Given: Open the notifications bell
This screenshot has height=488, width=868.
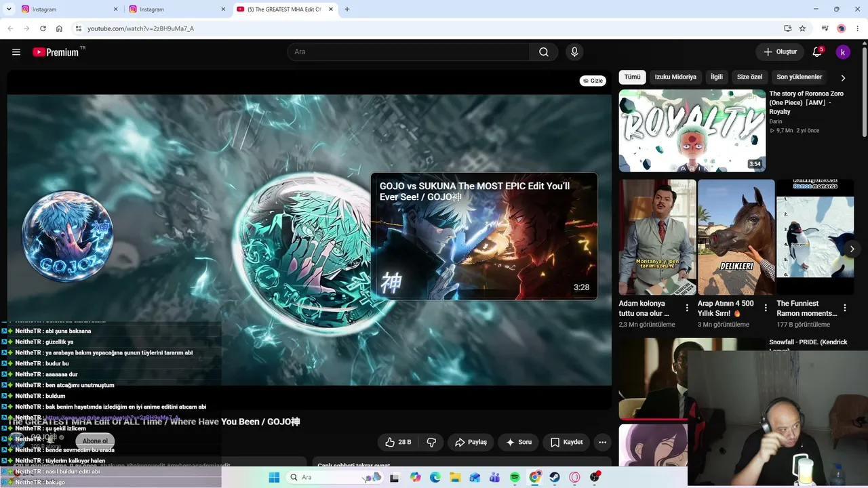Looking at the screenshot, I should coord(817,52).
